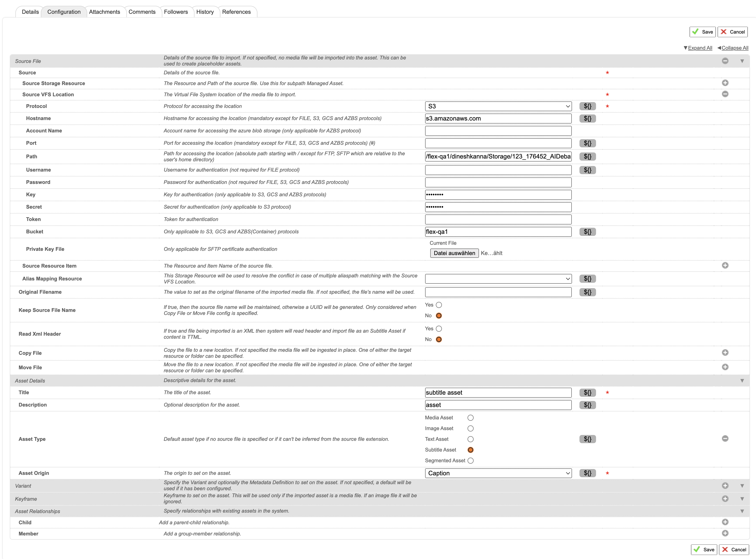Choose the Media Asset radio option
Viewport: 756px width, 559px height.
(470, 418)
